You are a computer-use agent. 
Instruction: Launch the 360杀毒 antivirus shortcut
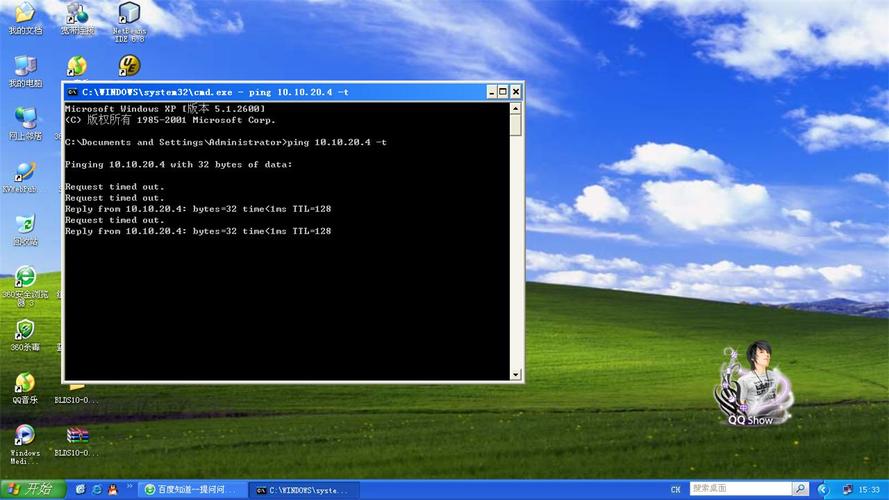25,335
